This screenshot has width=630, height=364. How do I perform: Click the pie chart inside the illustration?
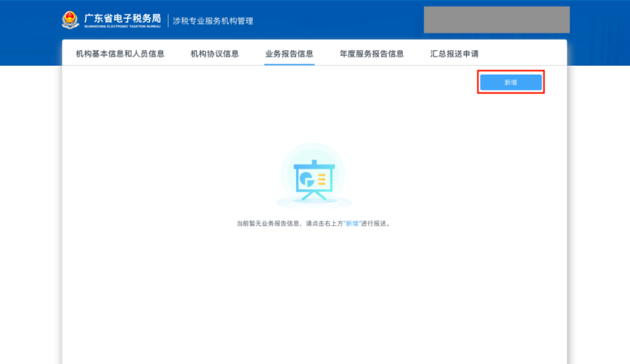307,179
